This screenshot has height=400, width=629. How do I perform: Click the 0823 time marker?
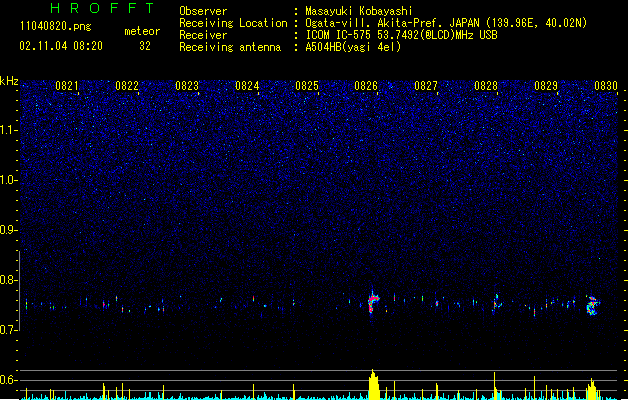click(187, 86)
